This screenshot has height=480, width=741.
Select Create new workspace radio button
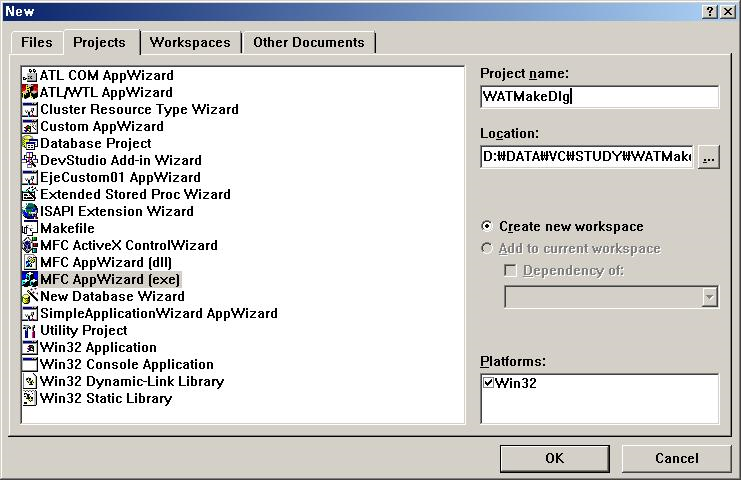point(487,226)
